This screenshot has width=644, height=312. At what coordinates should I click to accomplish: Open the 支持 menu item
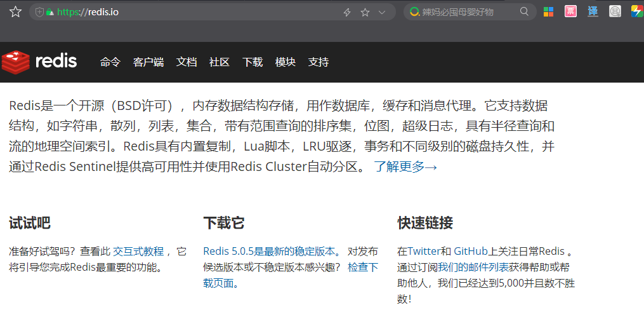[319, 62]
